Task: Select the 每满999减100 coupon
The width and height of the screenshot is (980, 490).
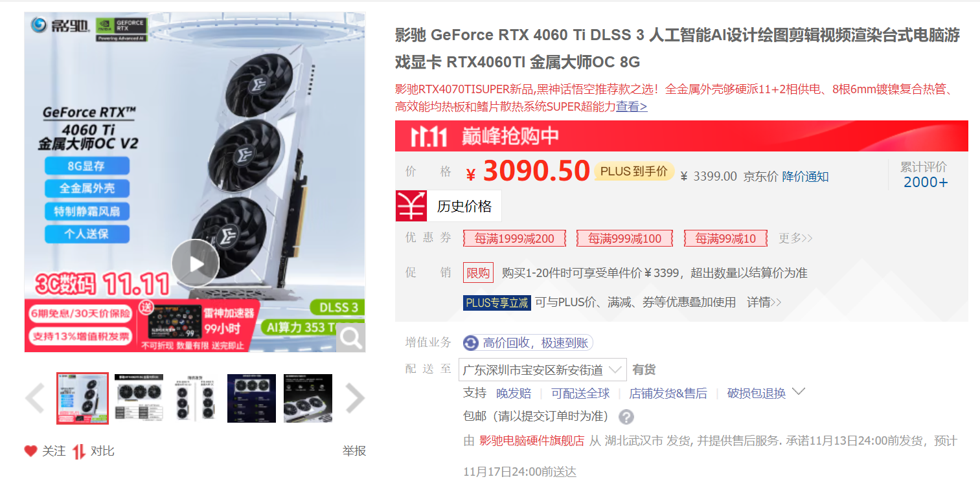Action: point(625,238)
